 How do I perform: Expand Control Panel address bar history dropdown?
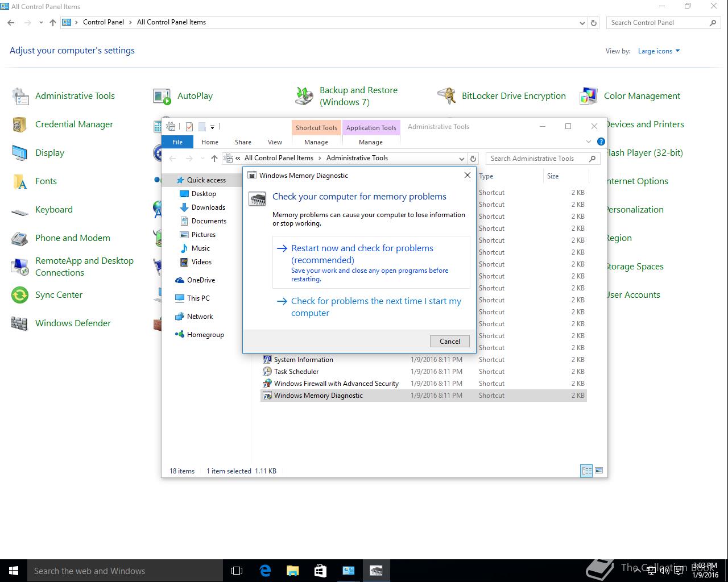tap(582, 23)
